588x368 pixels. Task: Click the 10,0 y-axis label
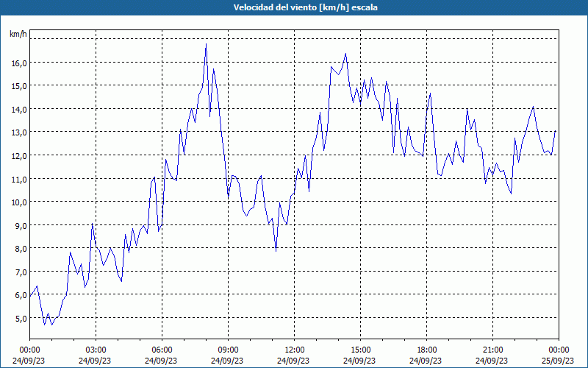19,202
